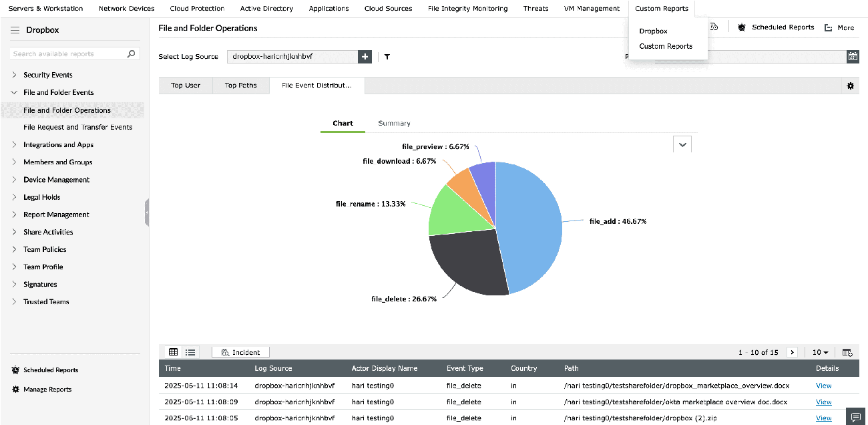Add a log source with plus button

pos(365,57)
